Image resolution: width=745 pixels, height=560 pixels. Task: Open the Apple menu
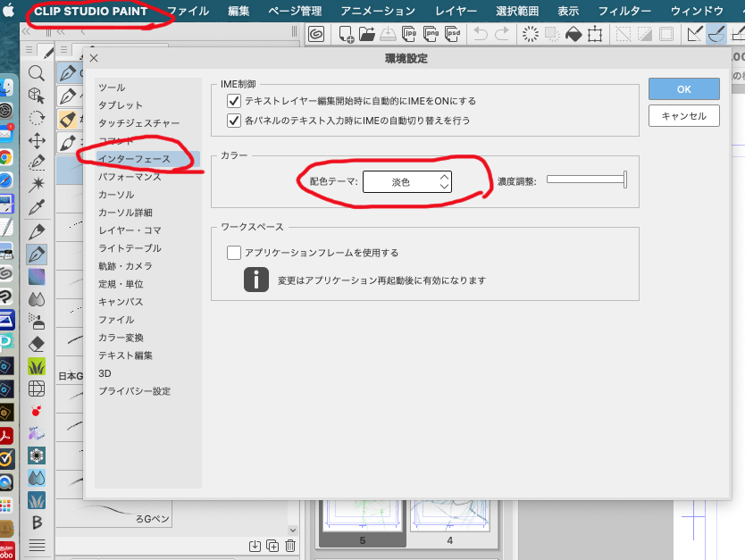(x=9, y=11)
